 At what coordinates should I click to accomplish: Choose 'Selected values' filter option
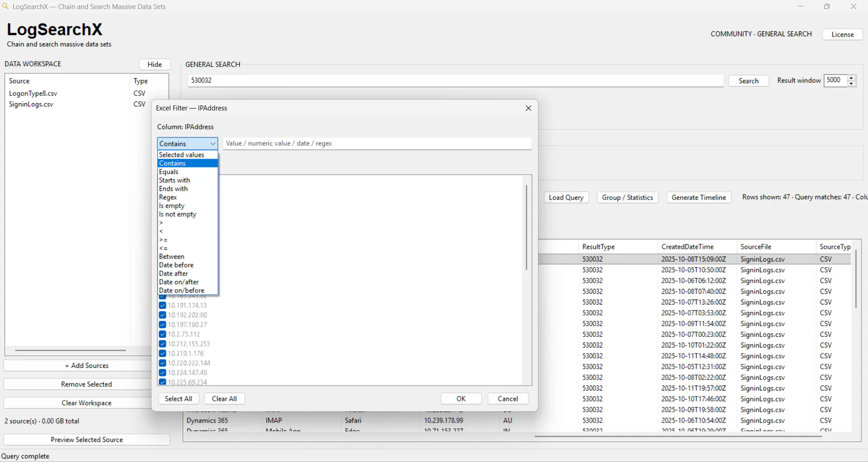(x=188, y=155)
